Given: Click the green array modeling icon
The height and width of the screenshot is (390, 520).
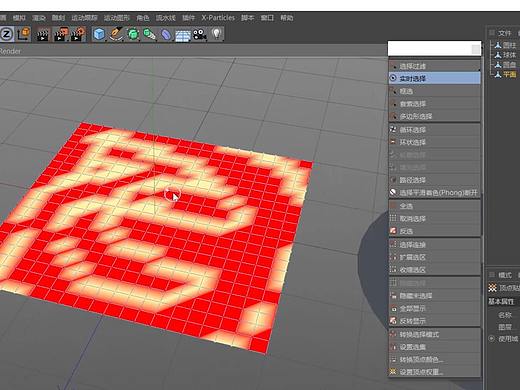Looking at the screenshot, I should (149, 34).
